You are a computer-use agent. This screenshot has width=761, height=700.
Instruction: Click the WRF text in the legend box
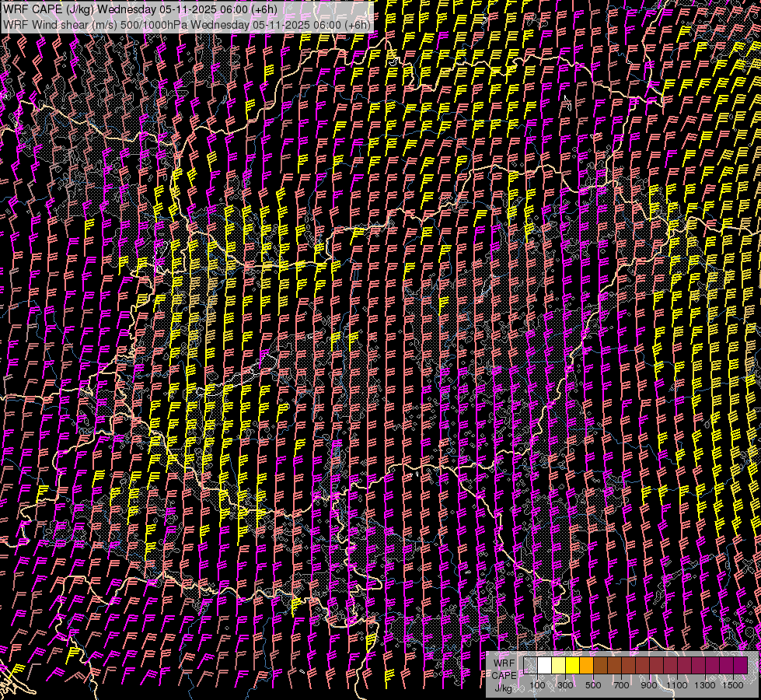504,662
